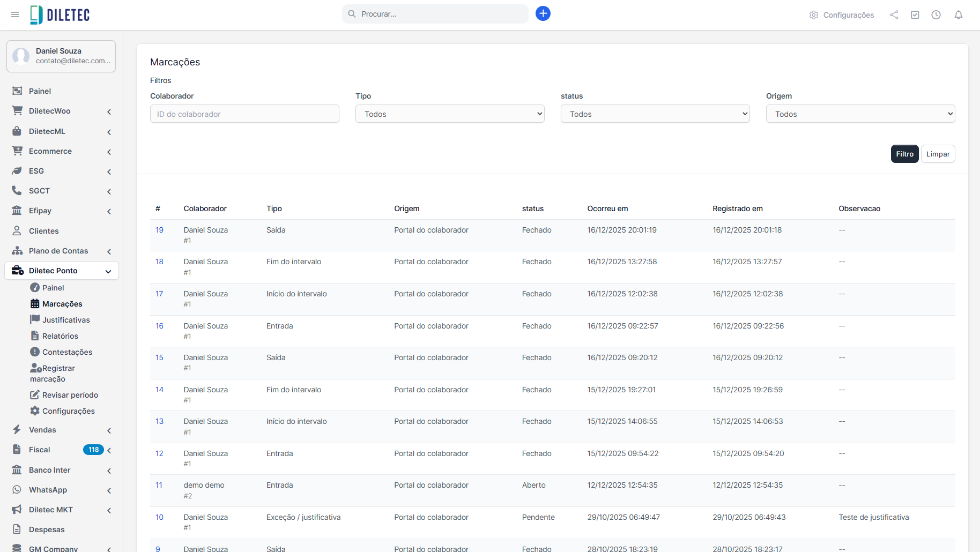Open the status filter dropdown

[655, 114]
